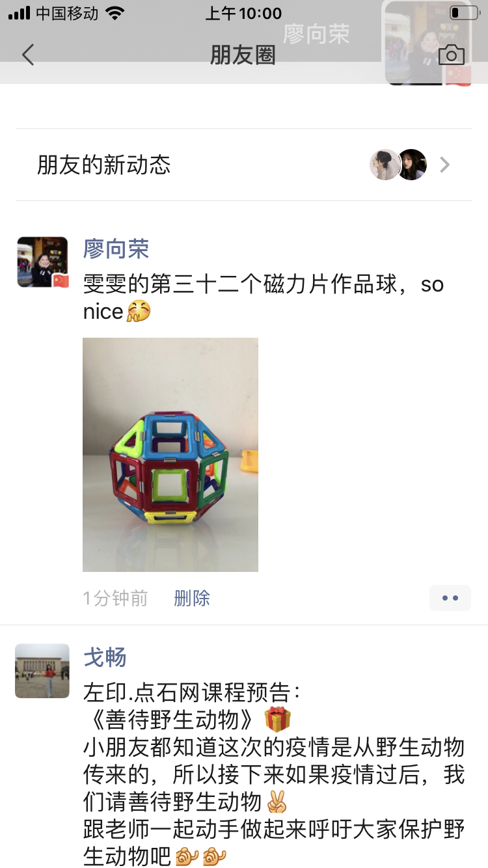The image size is (488, 868).
Task: Tap the first friend avatar in 朋友的新动态
Action: point(385,165)
